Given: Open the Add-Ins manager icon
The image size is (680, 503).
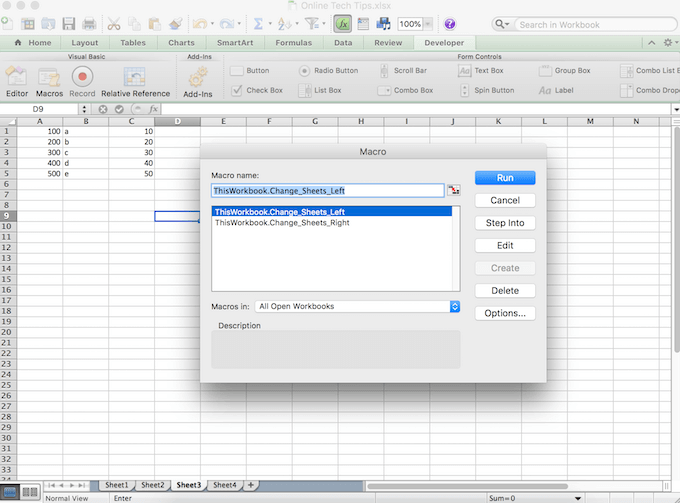Looking at the screenshot, I should [x=197, y=78].
